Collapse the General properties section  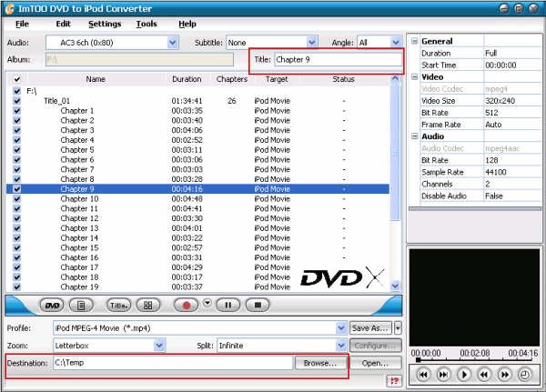point(414,41)
